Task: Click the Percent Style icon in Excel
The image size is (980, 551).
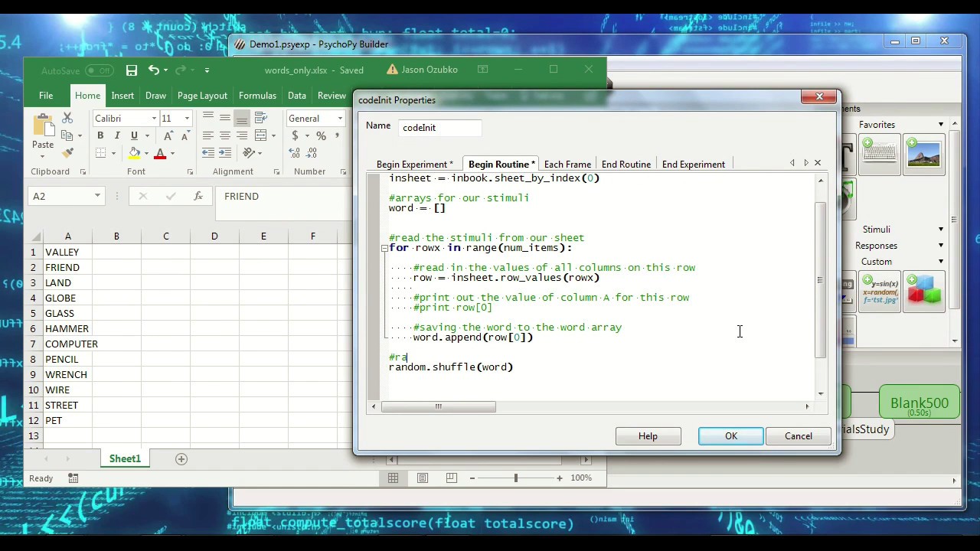Action: (321, 135)
